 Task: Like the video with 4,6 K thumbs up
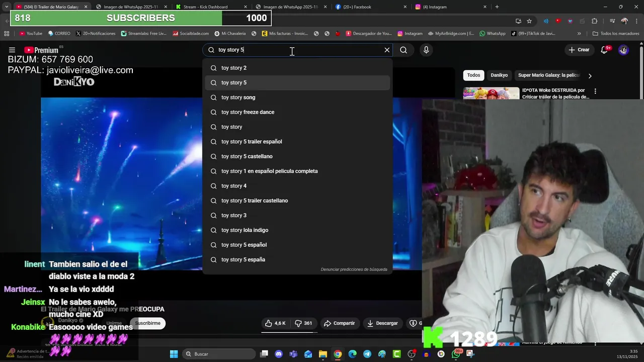click(x=275, y=323)
